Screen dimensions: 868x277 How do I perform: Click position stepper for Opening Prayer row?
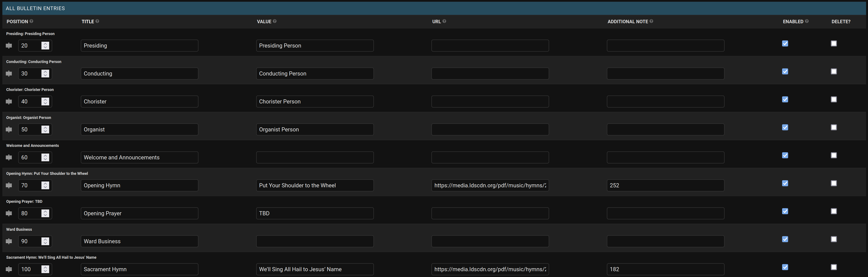pos(45,213)
